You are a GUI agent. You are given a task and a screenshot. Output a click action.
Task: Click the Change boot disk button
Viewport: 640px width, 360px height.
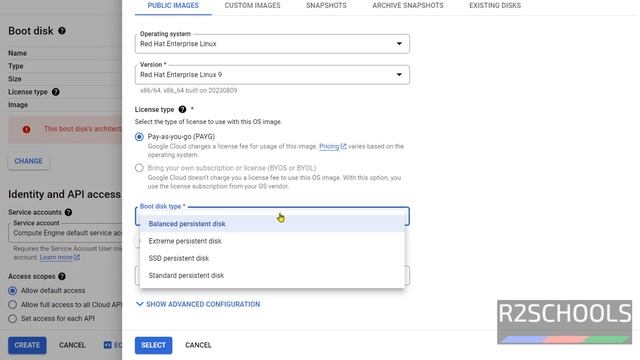29,161
